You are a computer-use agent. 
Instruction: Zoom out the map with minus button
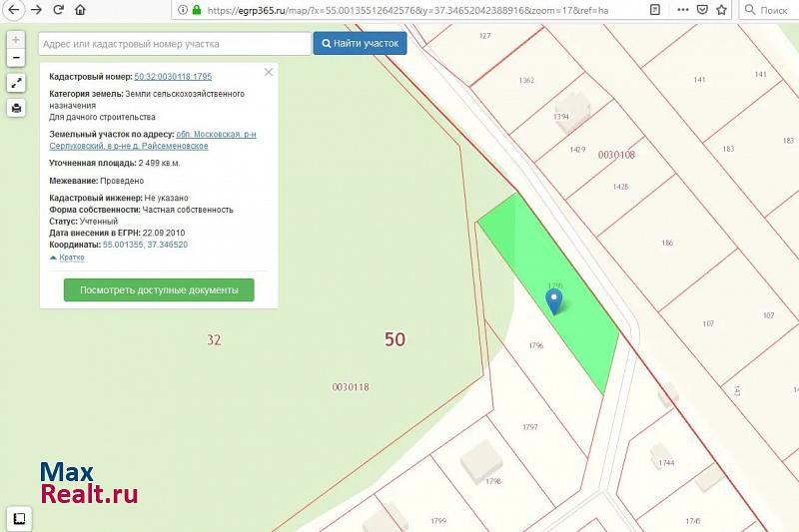[x=16, y=58]
